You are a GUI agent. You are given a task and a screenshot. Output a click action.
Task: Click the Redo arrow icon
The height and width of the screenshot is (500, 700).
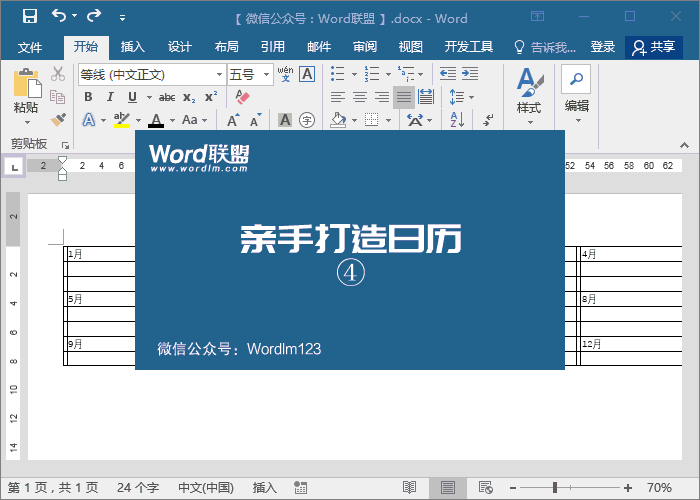pyautogui.click(x=94, y=16)
